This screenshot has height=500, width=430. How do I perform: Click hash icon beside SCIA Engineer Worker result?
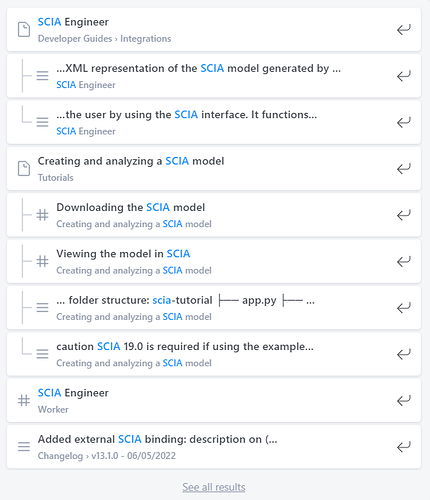point(24,400)
